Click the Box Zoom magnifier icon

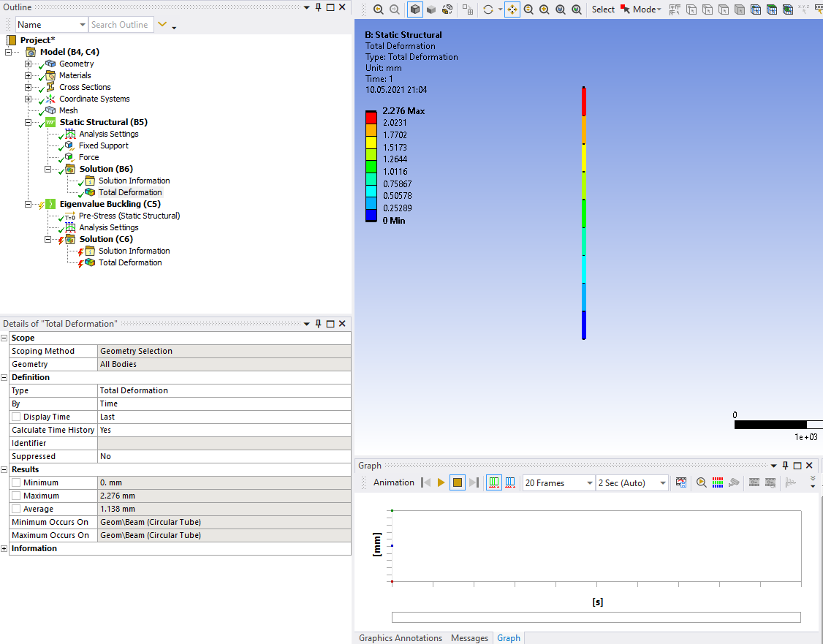[x=545, y=10]
